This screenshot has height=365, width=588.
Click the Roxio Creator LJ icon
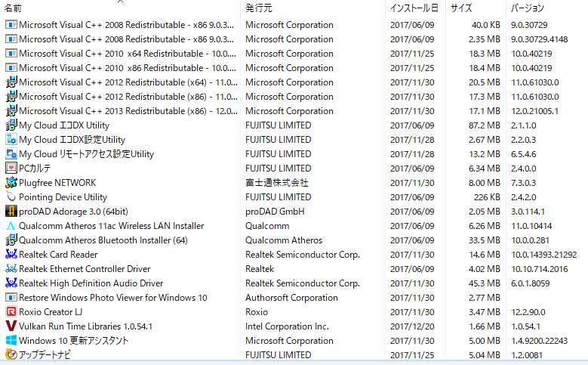click(x=11, y=312)
